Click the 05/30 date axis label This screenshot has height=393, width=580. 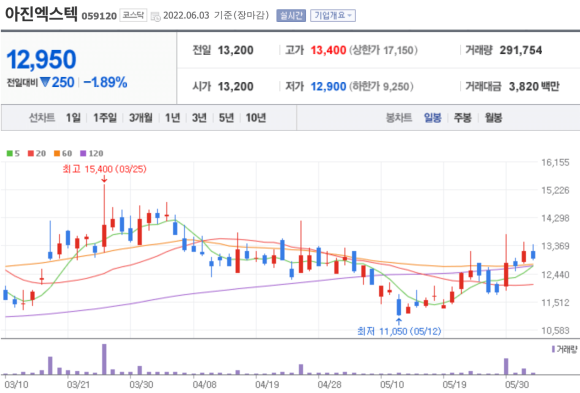tap(517, 384)
